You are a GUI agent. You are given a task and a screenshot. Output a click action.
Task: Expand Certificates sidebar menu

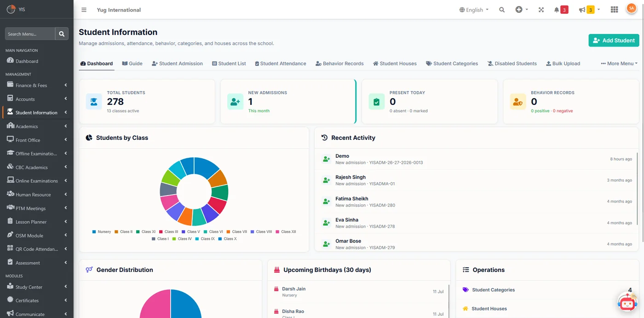click(37, 301)
